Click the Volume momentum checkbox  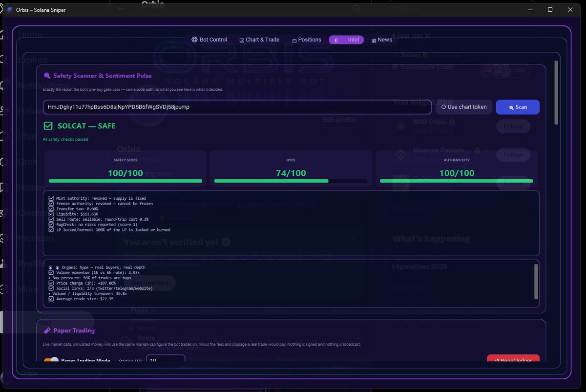click(51, 272)
